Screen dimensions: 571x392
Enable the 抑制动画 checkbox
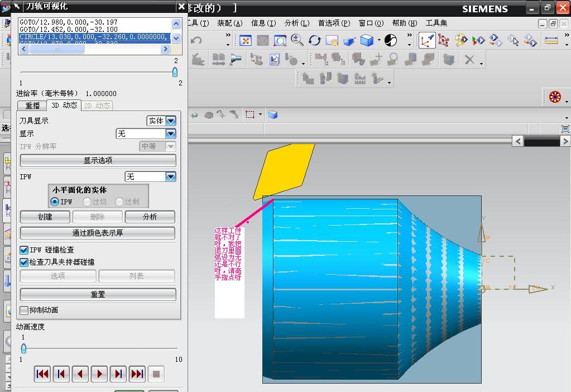point(24,310)
